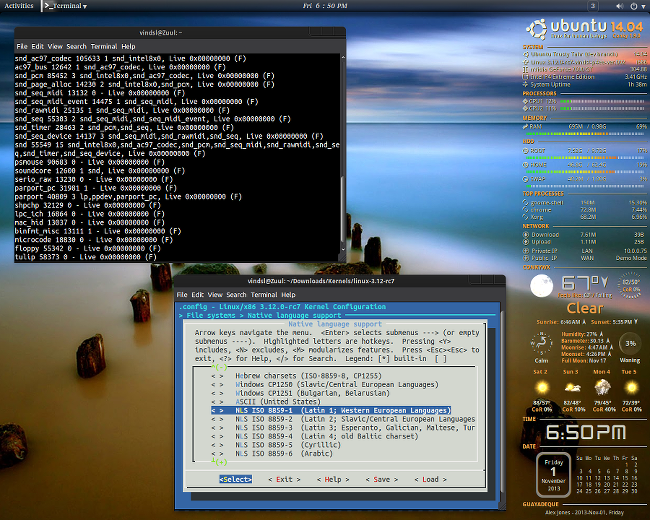Click the < Save > button in menuconfig
The width and height of the screenshot is (650, 520).
(381, 479)
